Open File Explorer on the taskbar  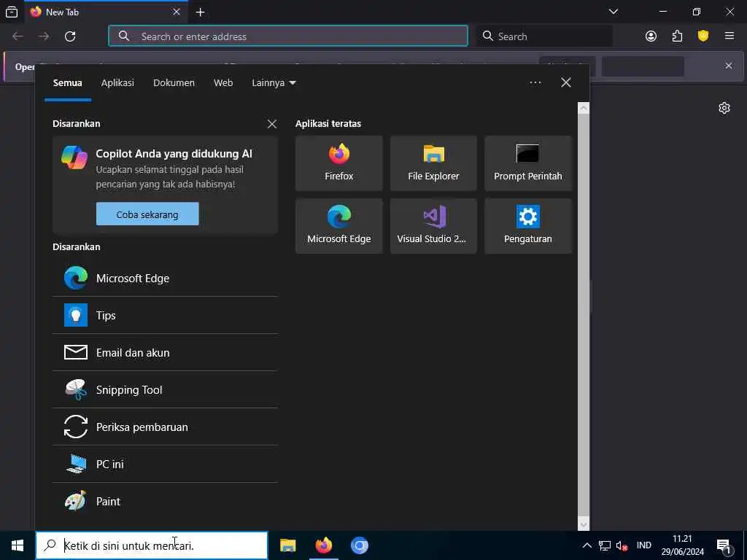tap(287, 545)
